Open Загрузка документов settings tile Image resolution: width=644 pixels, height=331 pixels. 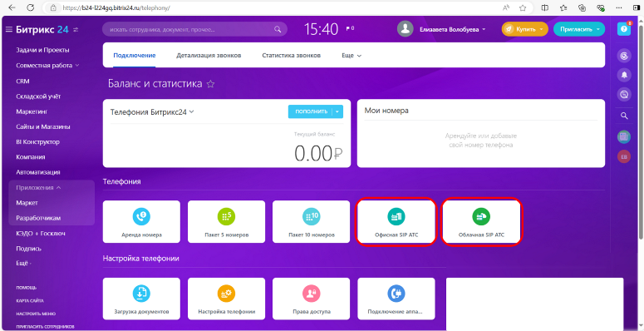[x=141, y=299]
